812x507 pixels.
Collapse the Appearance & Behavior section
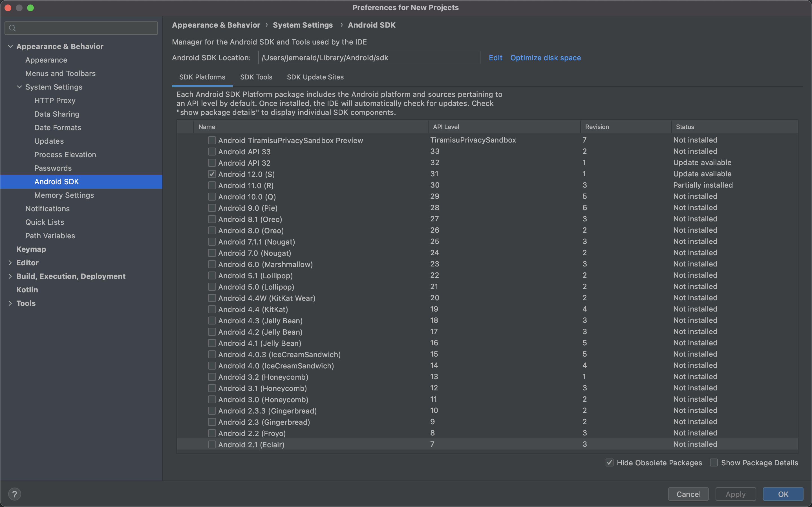[10, 46]
